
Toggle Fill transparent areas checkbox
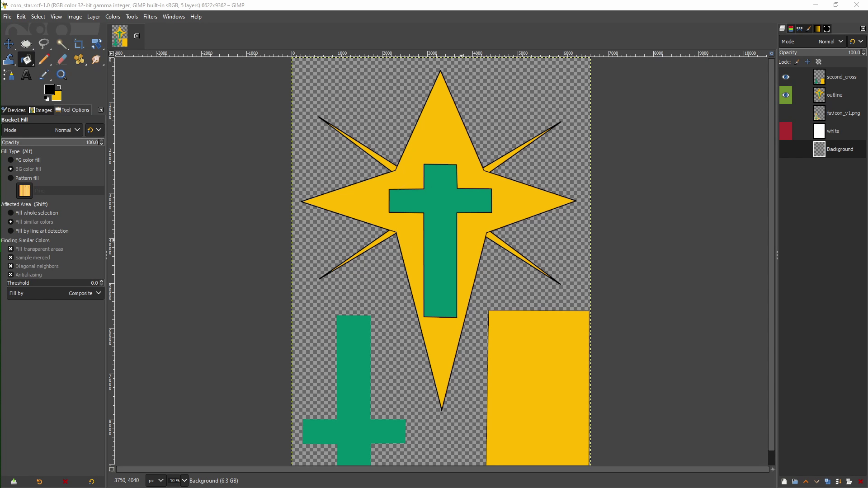click(x=11, y=249)
